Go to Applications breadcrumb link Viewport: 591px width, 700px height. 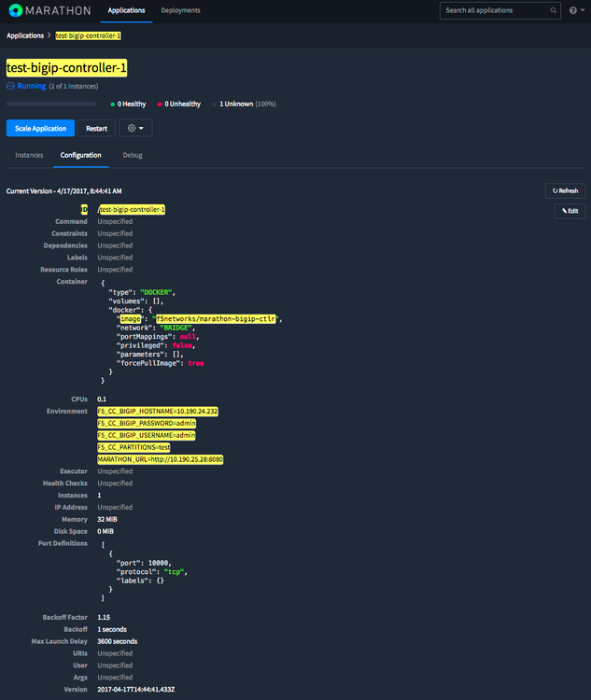tap(25, 35)
